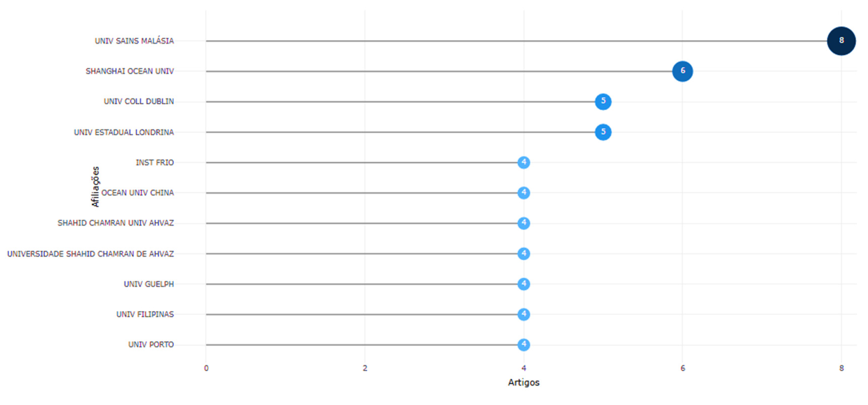Click the Artigos axis title
Image resolution: width=868 pixels, height=405 pixels.
point(524,382)
